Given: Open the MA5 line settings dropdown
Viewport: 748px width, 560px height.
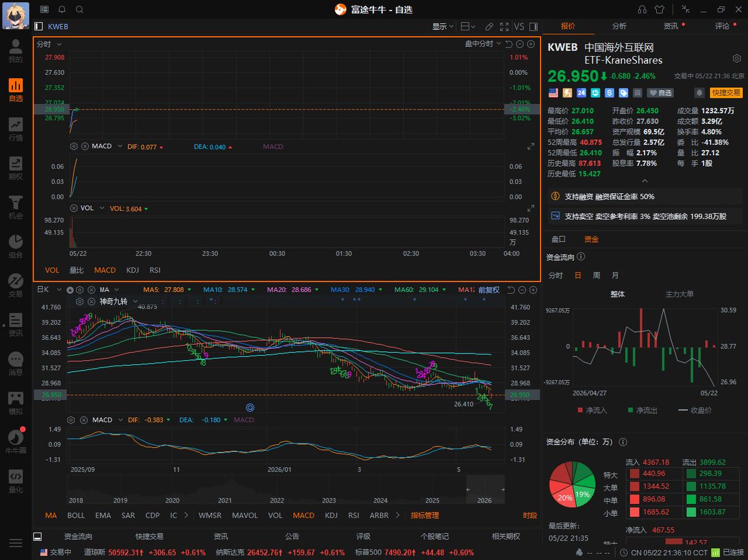Looking at the screenshot, I should (191, 290).
